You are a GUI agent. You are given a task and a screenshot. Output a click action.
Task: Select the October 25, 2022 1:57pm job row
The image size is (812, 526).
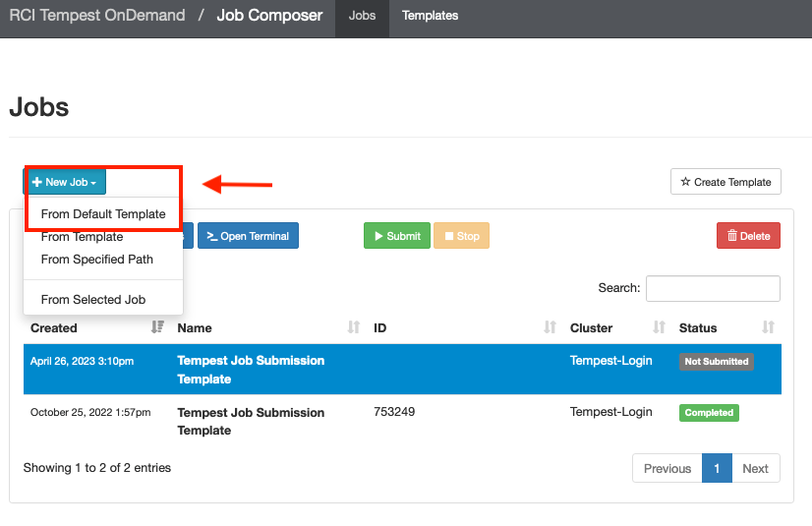tap(402, 421)
